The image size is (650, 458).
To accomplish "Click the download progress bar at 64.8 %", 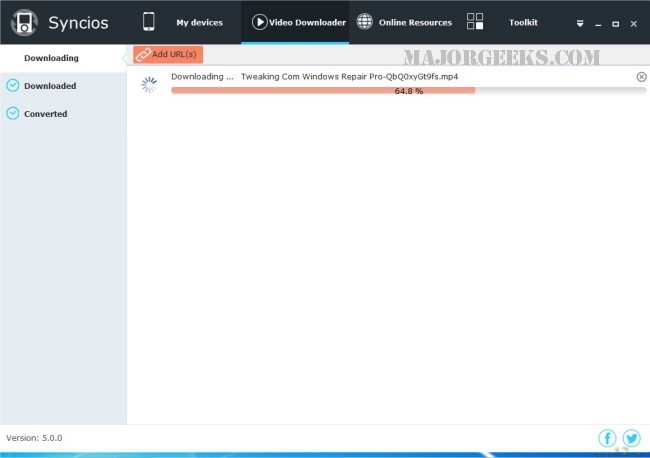I will (409, 91).
